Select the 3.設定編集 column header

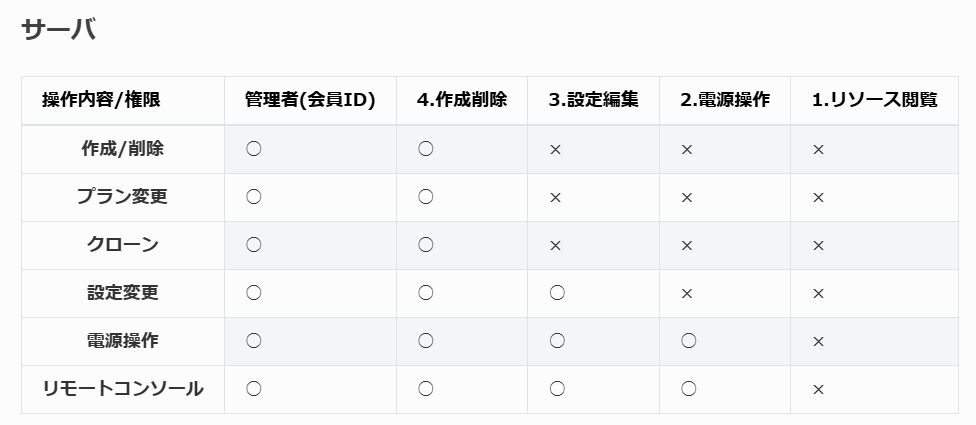click(x=593, y=100)
